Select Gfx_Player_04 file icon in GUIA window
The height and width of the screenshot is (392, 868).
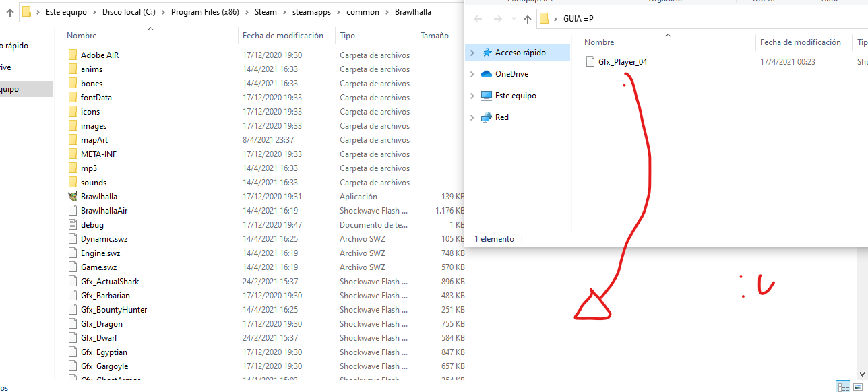click(590, 61)
